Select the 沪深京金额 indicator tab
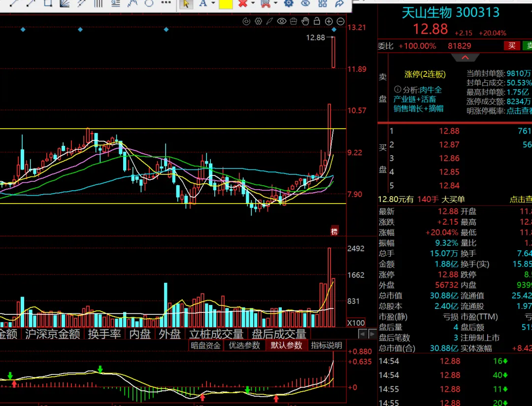532x406 pixels. (x=53, y=334)
